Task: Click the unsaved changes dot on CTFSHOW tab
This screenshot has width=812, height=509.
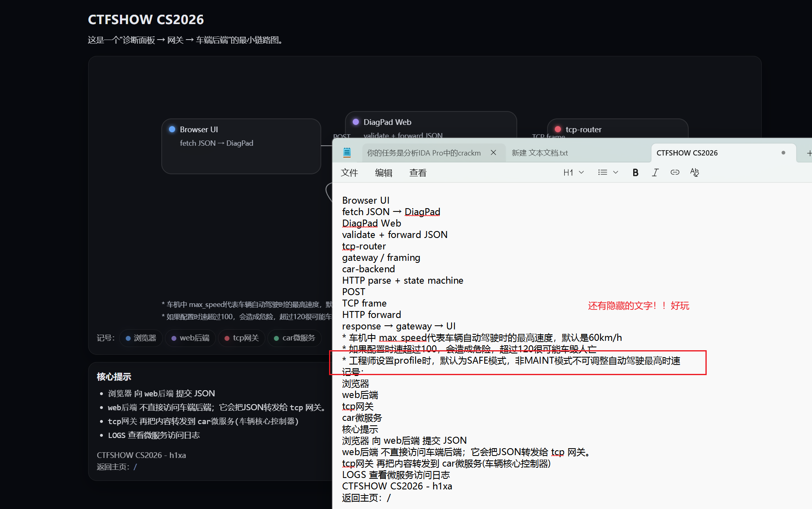Action: pyautogui.click(x=783, y=152)
